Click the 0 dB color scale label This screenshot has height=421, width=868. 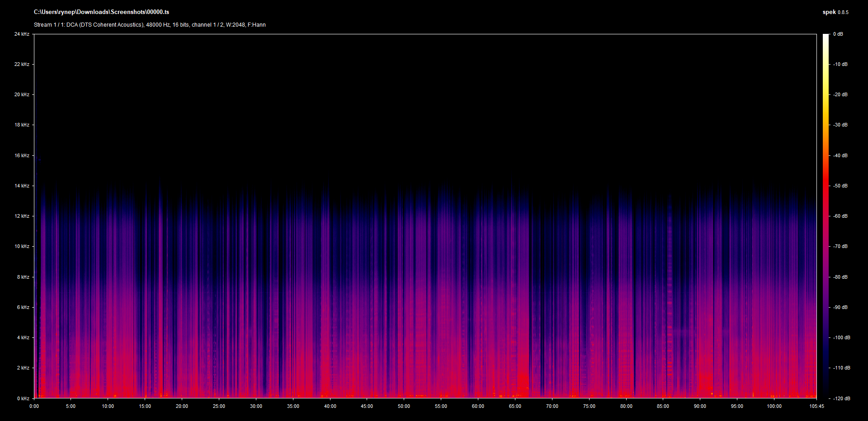click(x=838, y=34)
